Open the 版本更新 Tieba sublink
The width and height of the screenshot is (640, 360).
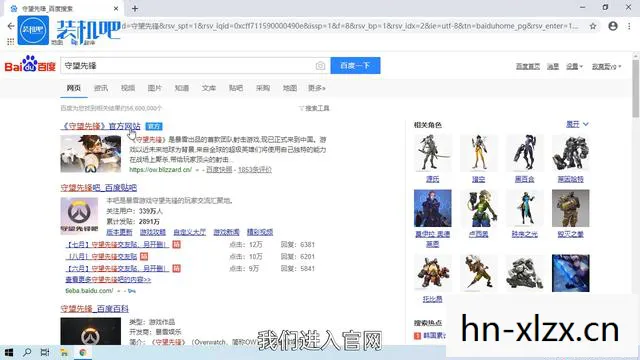point(119,232)
